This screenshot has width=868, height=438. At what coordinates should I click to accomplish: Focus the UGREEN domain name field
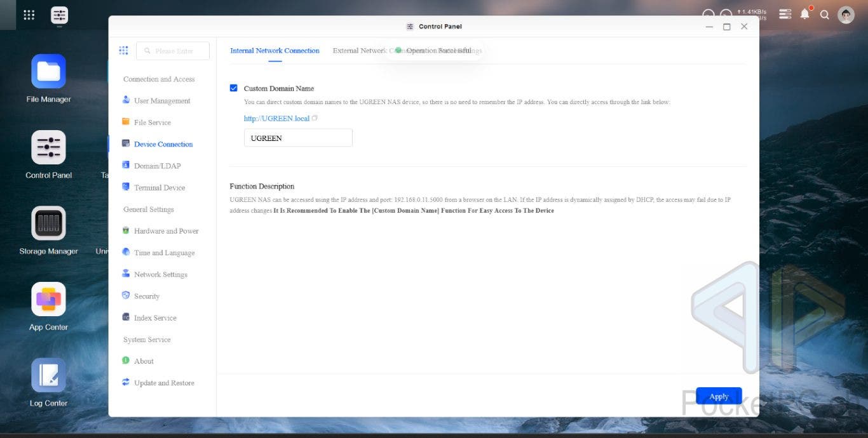coord(298,138)
